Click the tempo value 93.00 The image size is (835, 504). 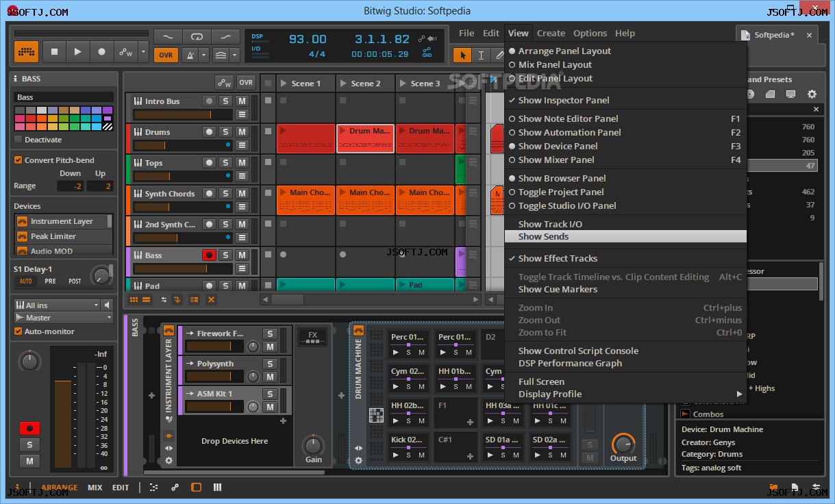pyautogui.click(x=308, y=39)
